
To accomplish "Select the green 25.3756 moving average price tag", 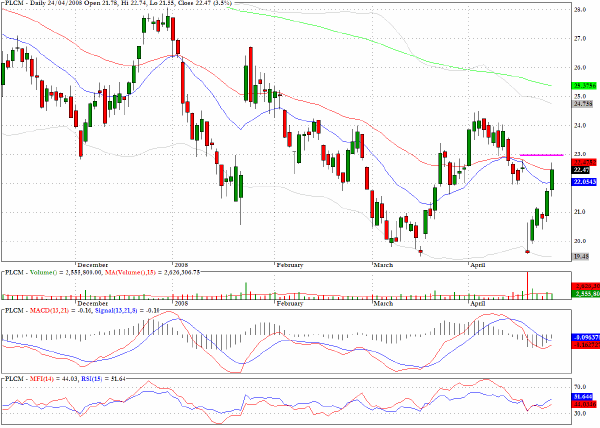I will [x=585, y=86].
